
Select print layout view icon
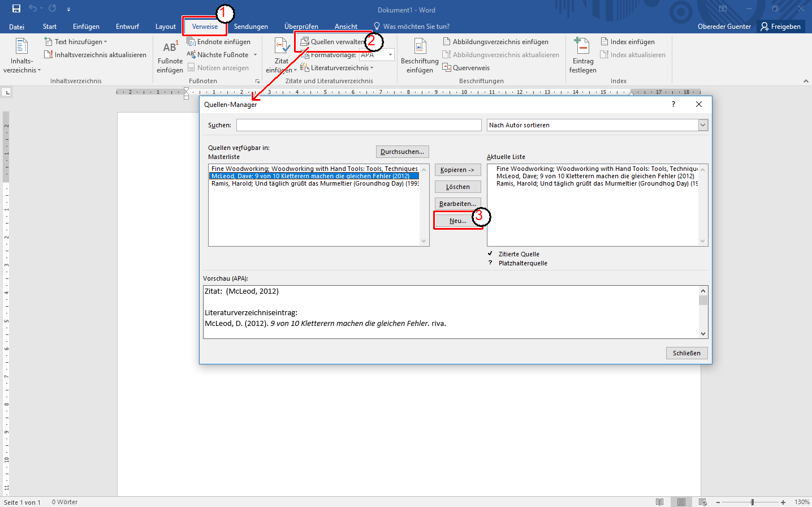click(681, 502)
